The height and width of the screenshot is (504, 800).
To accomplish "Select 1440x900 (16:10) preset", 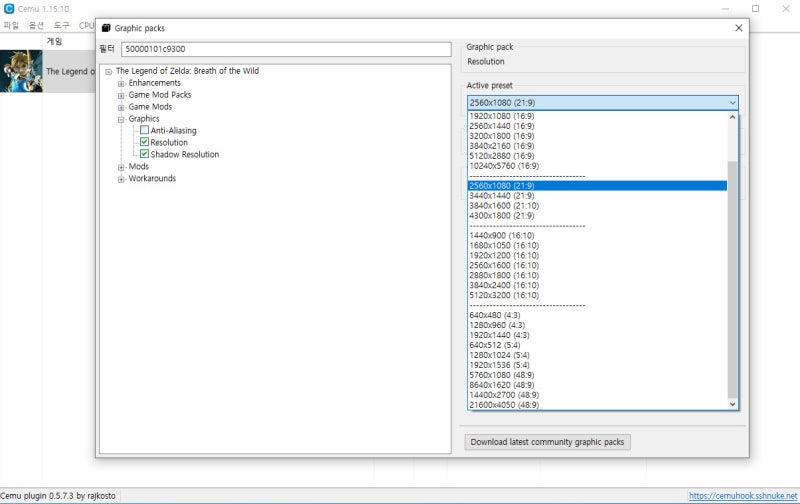I will (597, 235).
